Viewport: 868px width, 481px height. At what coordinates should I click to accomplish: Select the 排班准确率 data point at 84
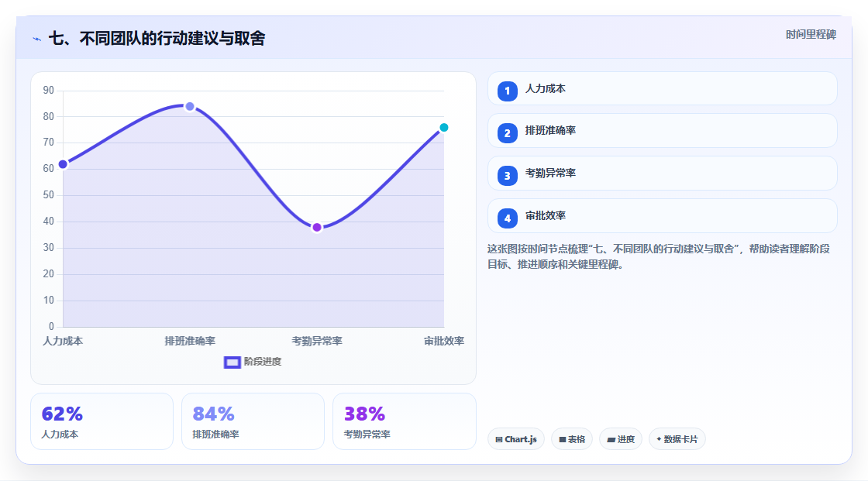point(190,106)
